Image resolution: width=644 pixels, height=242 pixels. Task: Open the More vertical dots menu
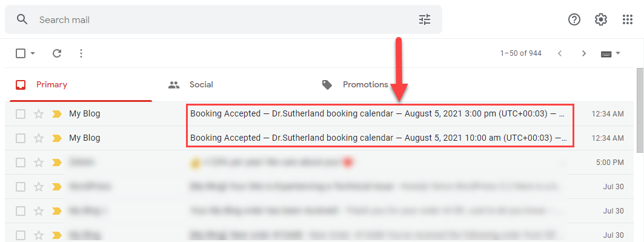(81, 53)
